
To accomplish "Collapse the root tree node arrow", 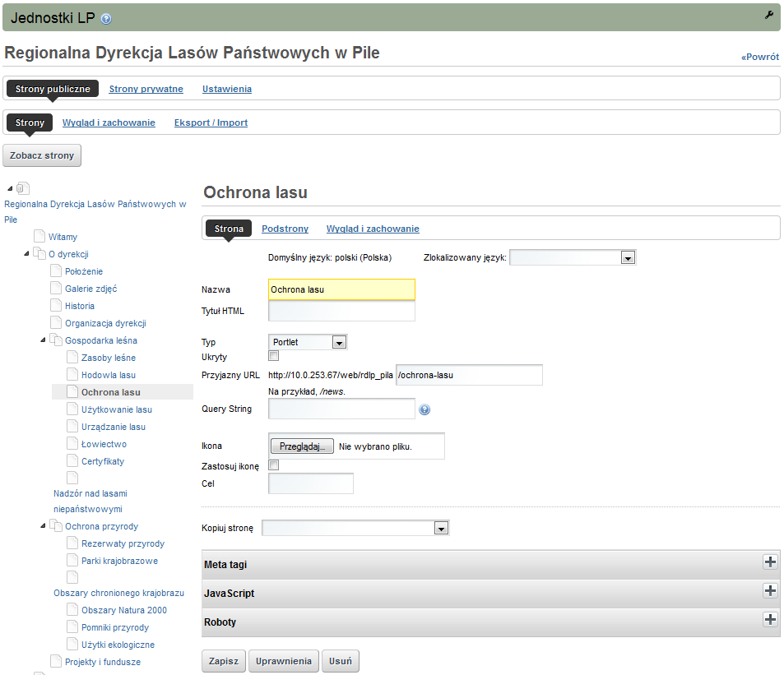I will tap(10, 189).
